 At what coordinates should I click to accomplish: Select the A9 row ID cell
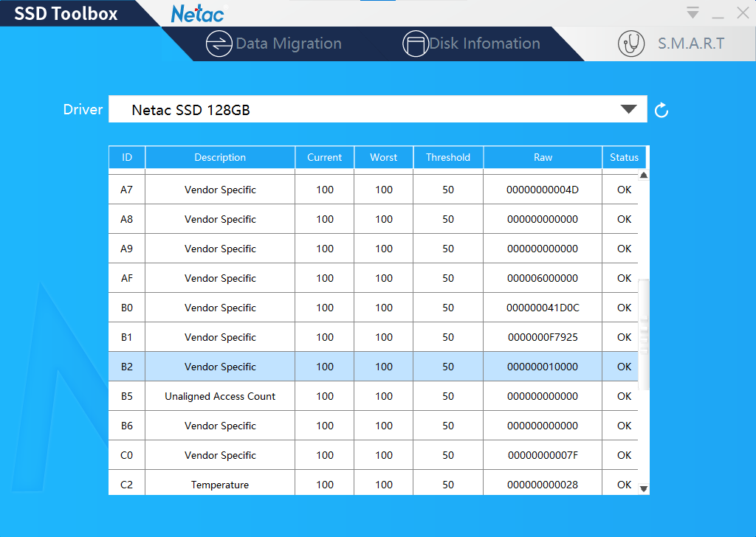(127, 249)
